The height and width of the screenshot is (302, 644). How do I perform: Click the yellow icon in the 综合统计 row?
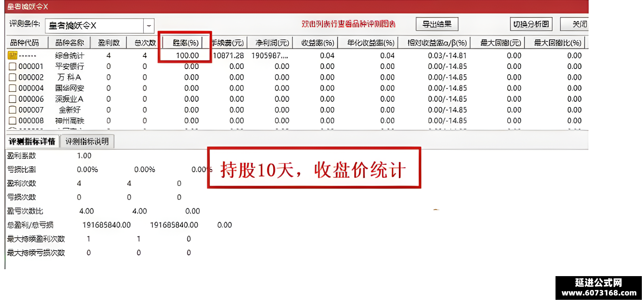pyautogui.click(x=13, y=55)
